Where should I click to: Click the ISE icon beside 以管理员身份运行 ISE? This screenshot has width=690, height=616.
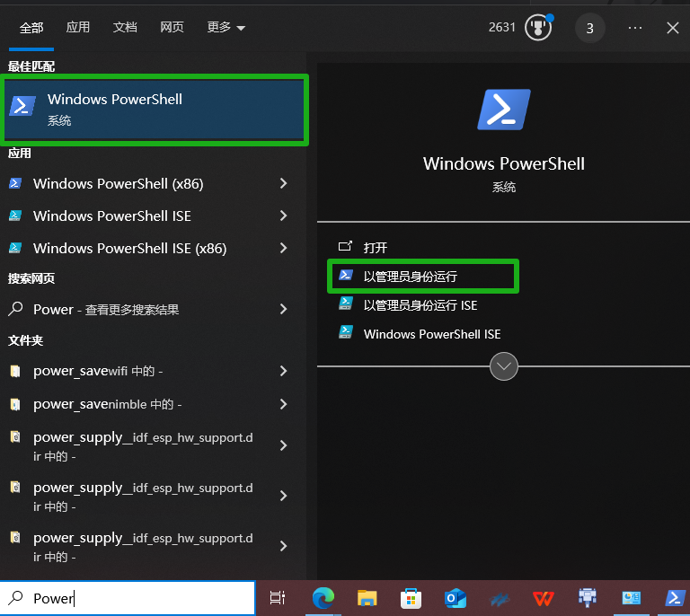point(345,304)
